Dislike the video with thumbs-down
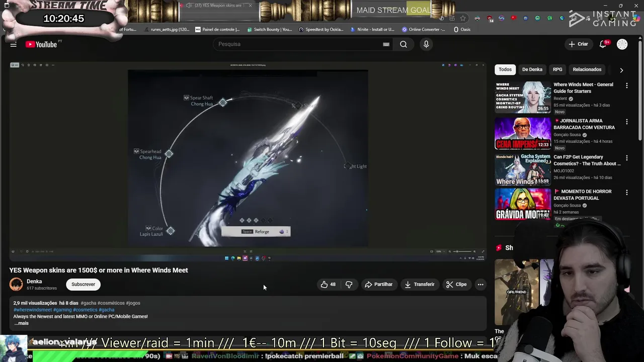 [349, 285]
